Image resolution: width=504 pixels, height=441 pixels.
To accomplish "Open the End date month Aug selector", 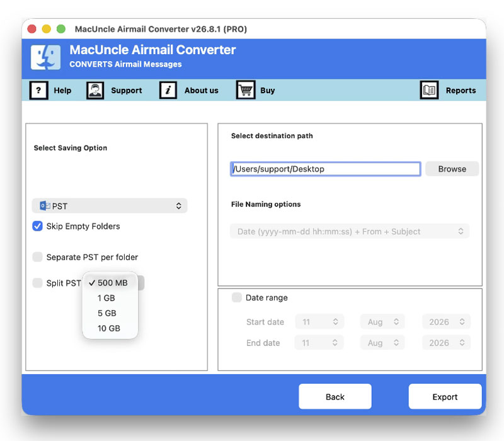I will pos(382,343).
